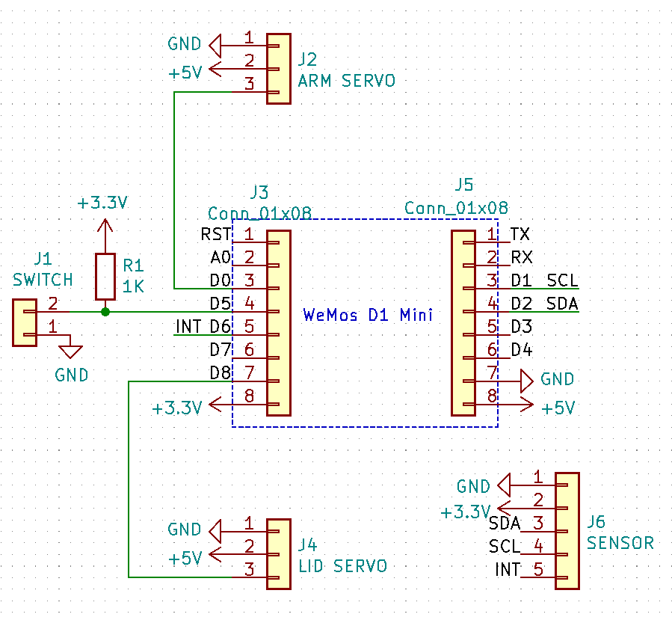This screenshot has width=672, height=617.
Task: Click the '+3.3V' text left of J3 pin 8
Action: pos(177,408)
